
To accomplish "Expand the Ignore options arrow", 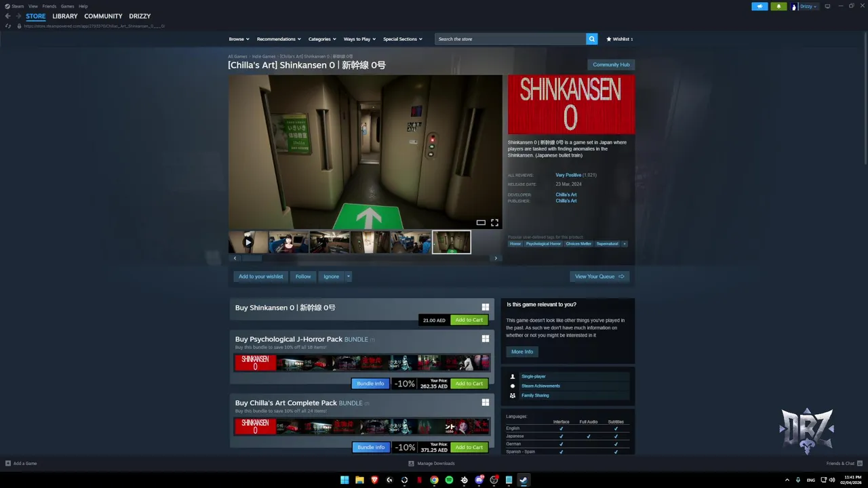I will pyautogui.click(x=349, y=277).
